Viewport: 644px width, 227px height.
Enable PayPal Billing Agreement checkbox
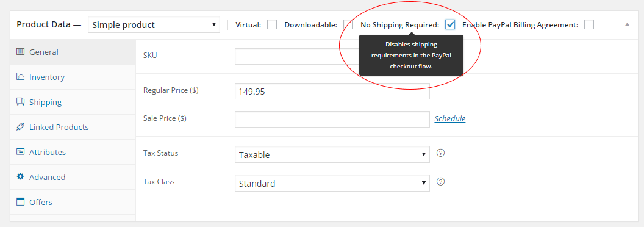point(589,24)
